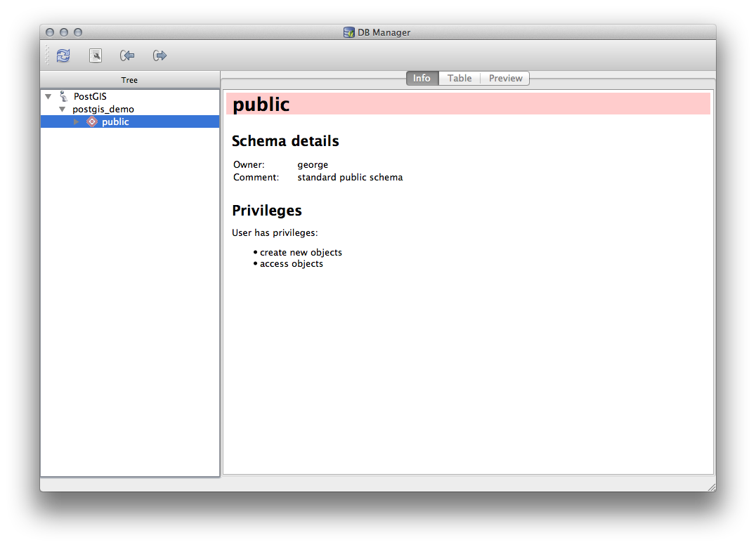Select the Info tab
Screen dimensions: 756x547
[422, 78]
